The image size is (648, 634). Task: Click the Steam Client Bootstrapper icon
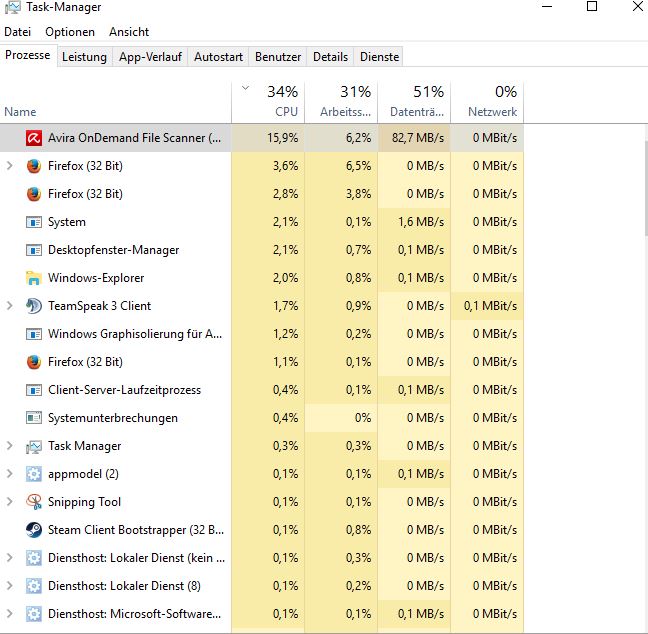click(33, 530)
